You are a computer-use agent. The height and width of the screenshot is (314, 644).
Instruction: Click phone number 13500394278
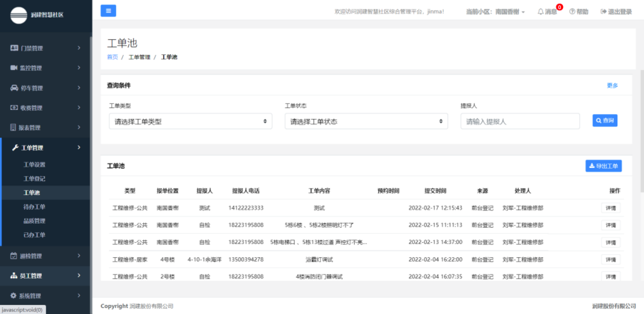click(x=246, y=260)
